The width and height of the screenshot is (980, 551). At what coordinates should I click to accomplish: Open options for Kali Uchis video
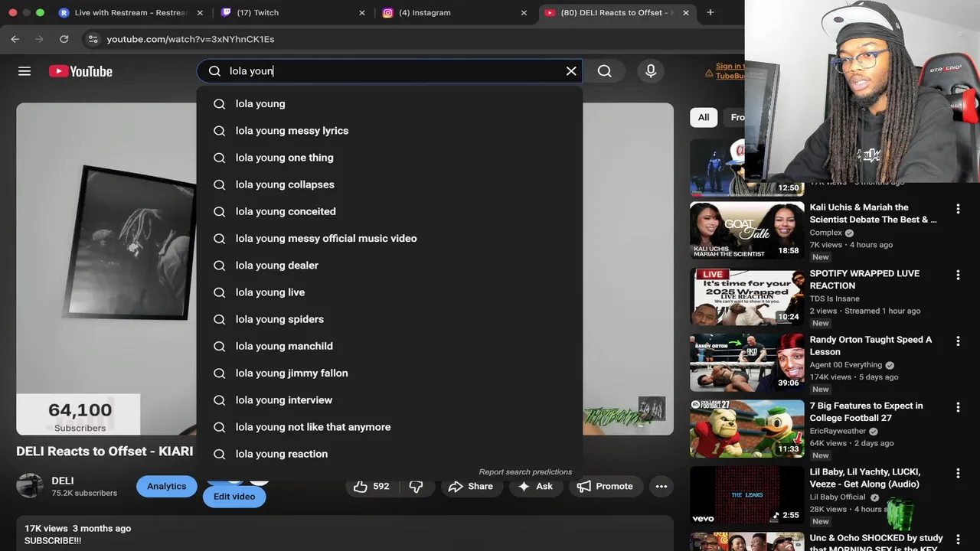[x=958, y=209]
